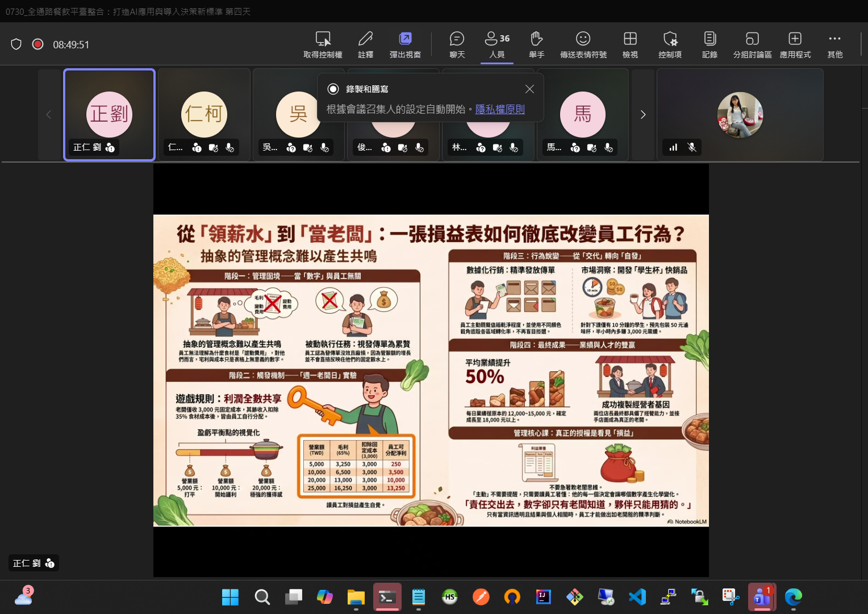Open the 隱私權原則 privacy policy link
This screenshot has height=614, width=868.
[x=500, y=109]
